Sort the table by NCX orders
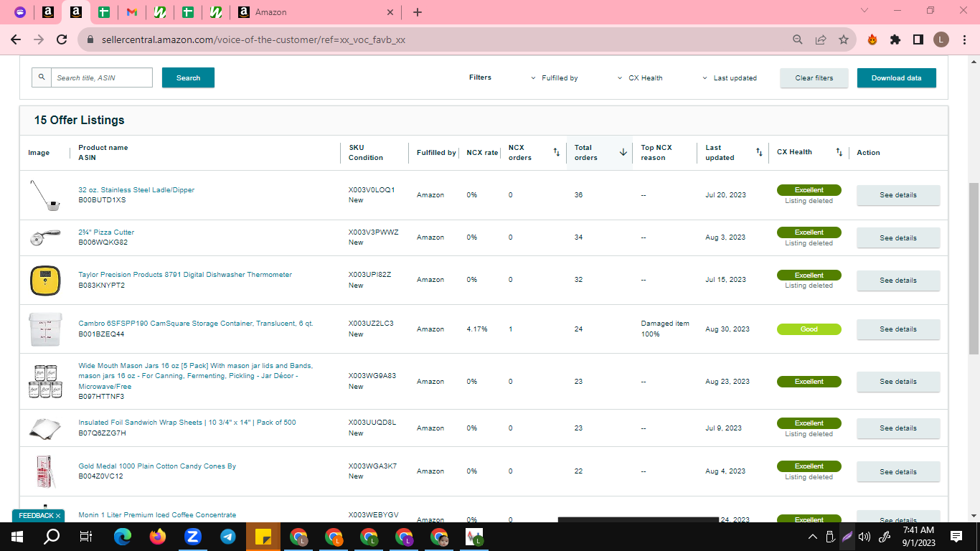This screenshot has height=551, width=980. (x=557, y=152)
